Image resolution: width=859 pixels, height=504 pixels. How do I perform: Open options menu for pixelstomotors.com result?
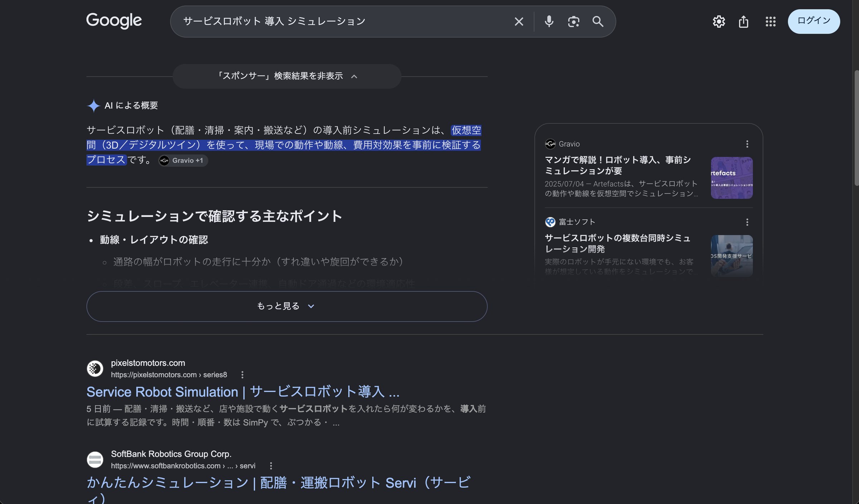pyautogui.click(x=242, y=375)
